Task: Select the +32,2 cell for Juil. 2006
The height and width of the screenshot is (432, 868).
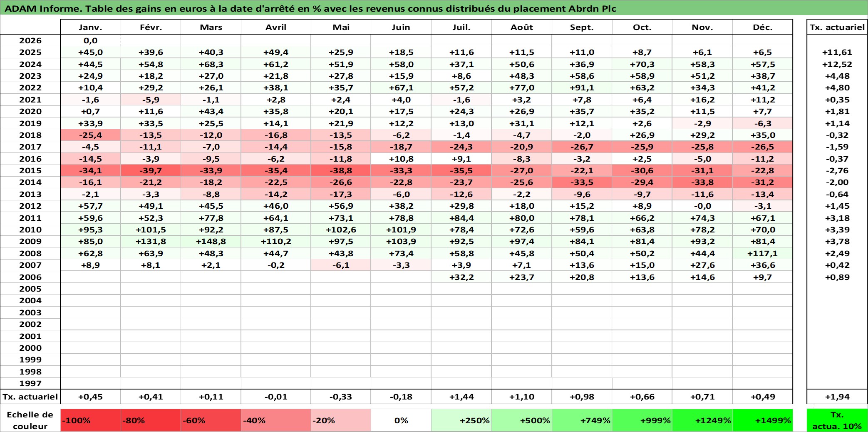Action: [461, 277]
